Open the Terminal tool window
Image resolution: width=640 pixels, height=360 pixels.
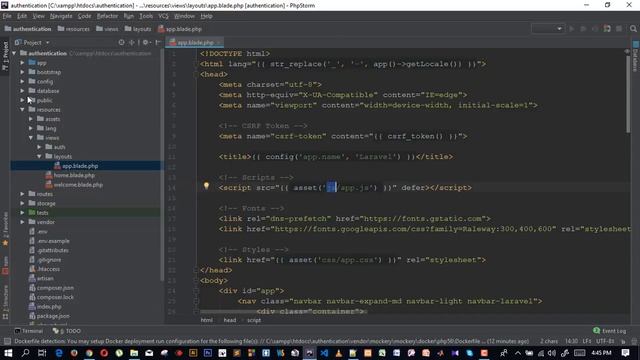point(29,331)
